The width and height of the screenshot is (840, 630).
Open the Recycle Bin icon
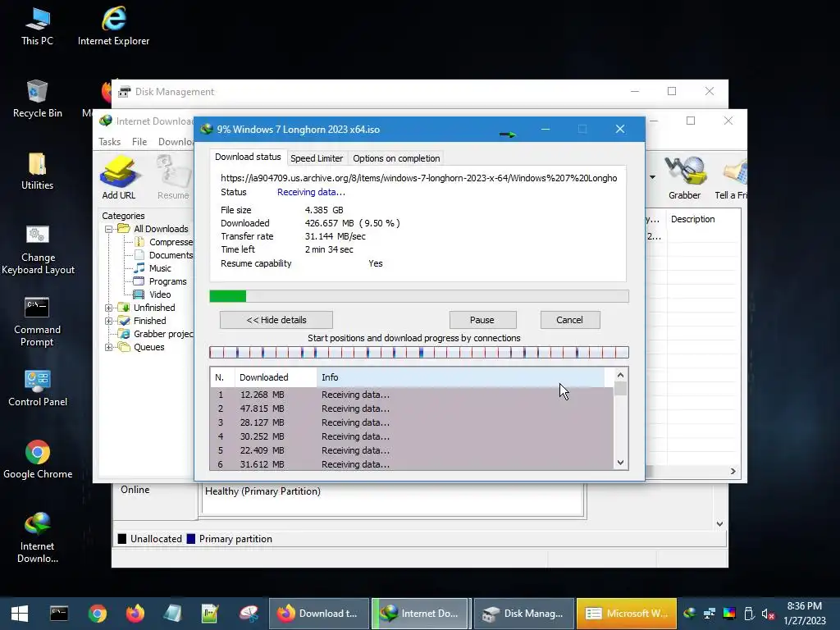(37, 99)
